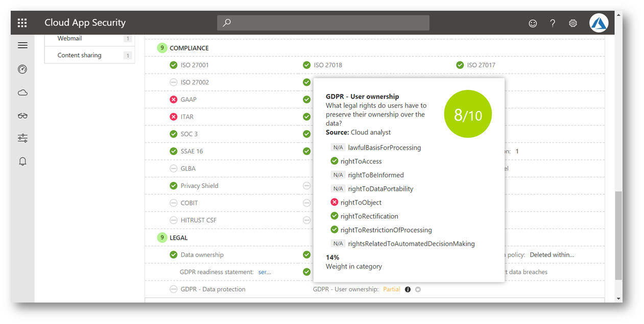
Task: Click the gray dash icon beside ISO 27002
Action: (174, 82)
